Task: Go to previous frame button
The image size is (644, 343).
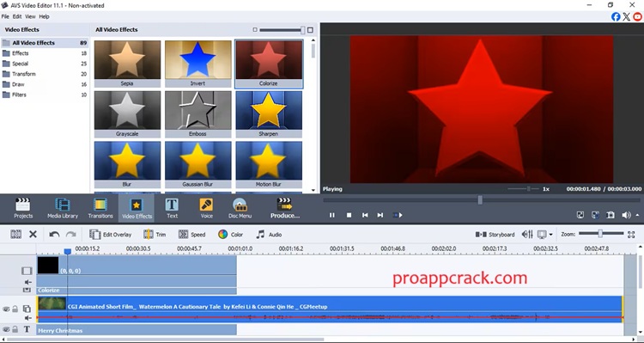Action: [365, 215]
